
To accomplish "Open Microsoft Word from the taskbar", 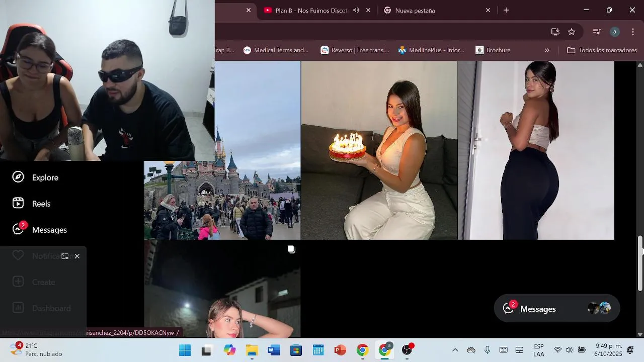I will coord(274,350).
